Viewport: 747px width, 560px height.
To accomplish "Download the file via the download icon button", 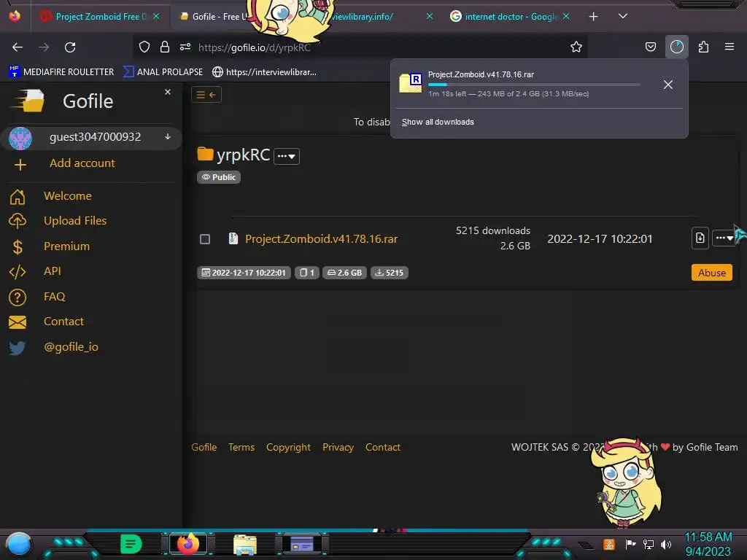I will [x=700, y=238].
